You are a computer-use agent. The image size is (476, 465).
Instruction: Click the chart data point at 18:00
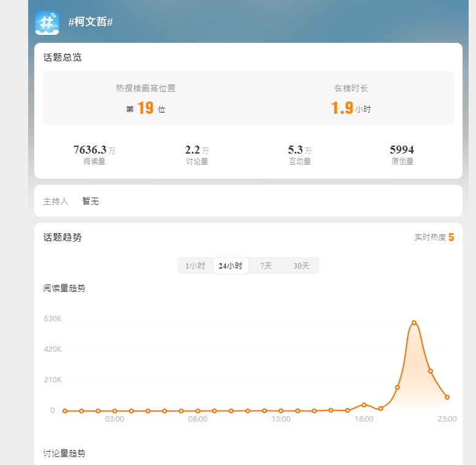coord(364,405)
